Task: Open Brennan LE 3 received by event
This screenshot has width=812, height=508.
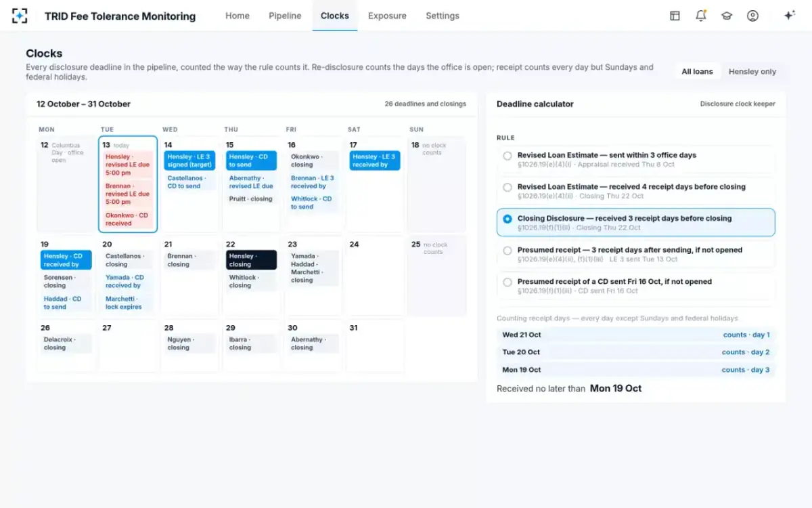Action: tap(313, 182)
